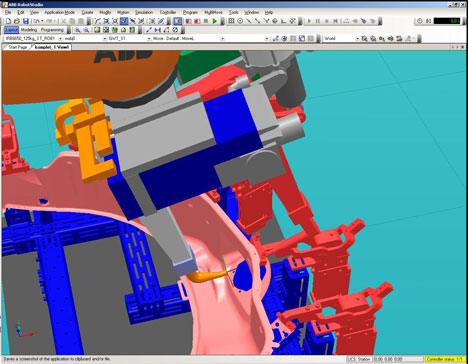This screenshot has height=364, width=468.
Task: Open the MultiMove menu
Action: click(x=213, y=12)
